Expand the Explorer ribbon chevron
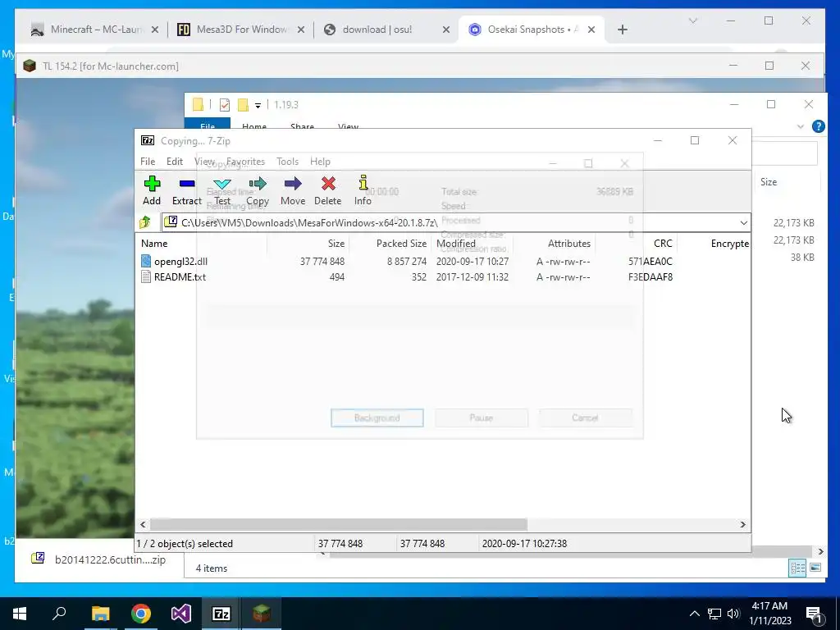Viewport: 840px width, 630px height. (801, 126)
